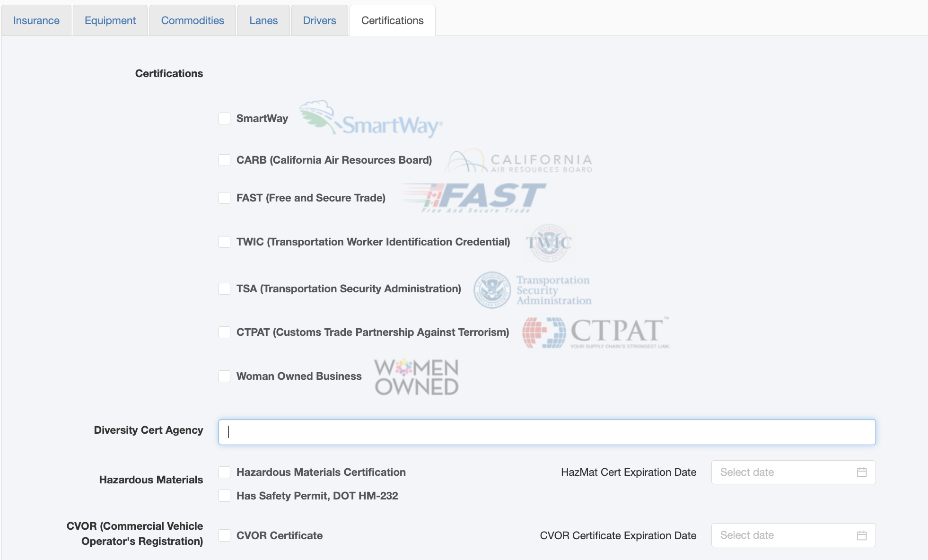928x560 pixels.
Task: Click the Diversity Cert Agency label
Action: [149, 430]
